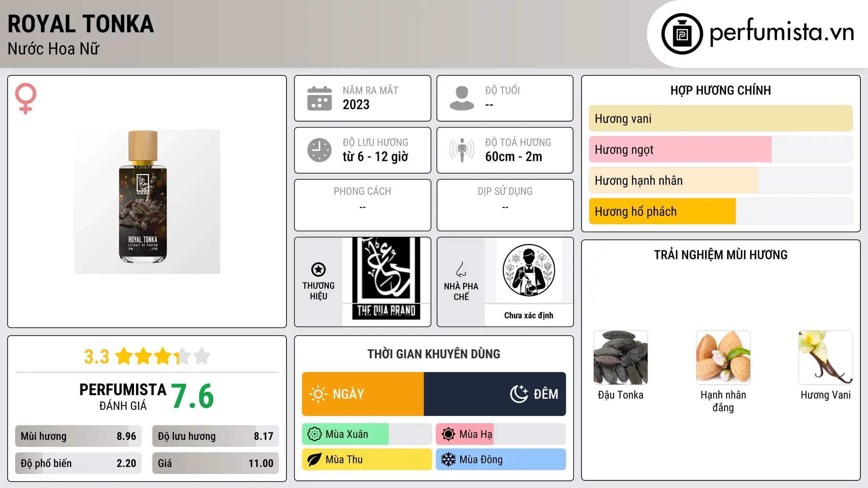Open the Hương Vani note image
This screenshot has height=488, width=868.
826,358
